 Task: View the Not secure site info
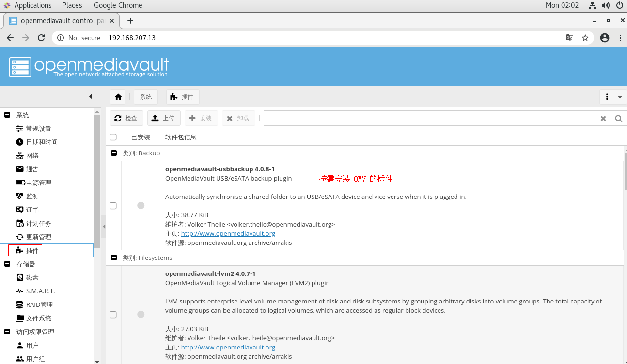tap(79, 38)
